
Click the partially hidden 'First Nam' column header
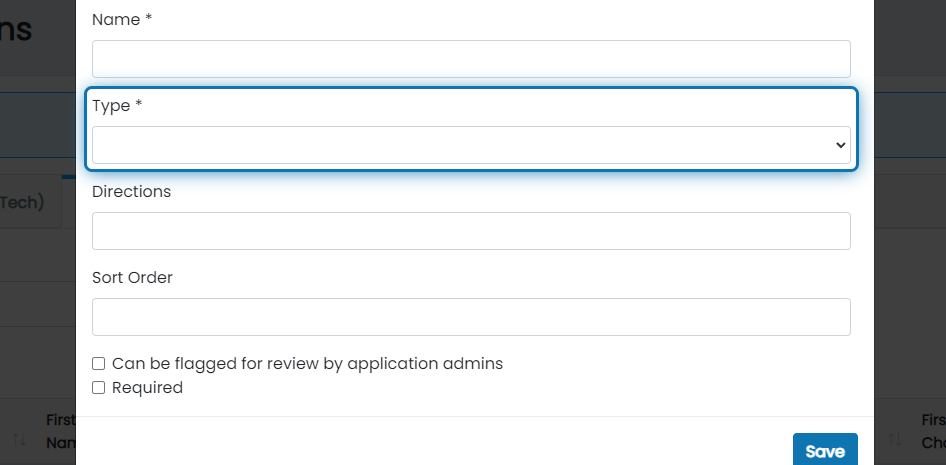click(x=61, y=431)
